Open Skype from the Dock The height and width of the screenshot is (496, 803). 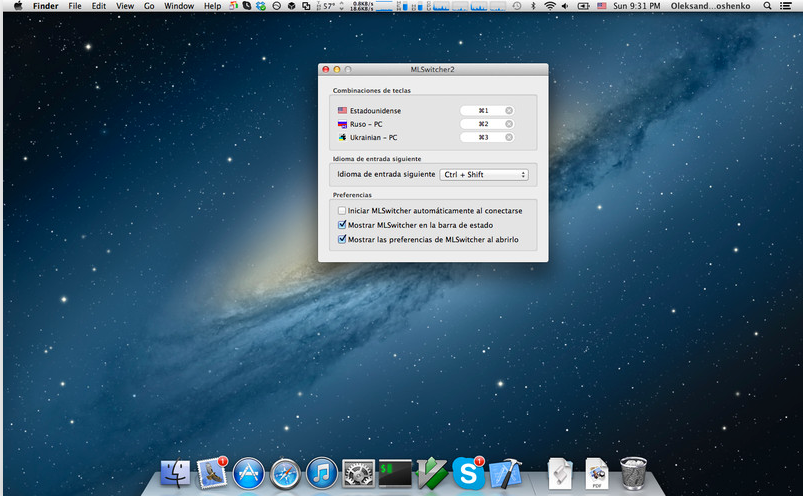pos(468,473)
